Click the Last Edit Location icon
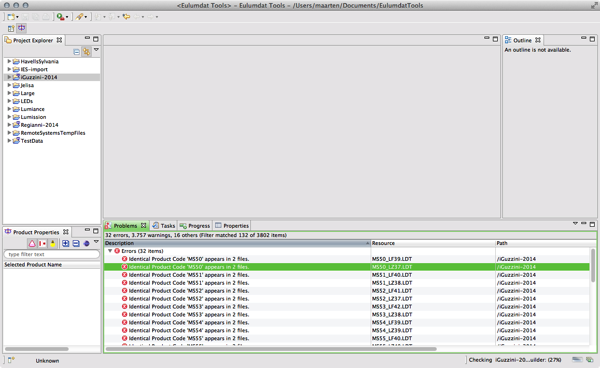This screenshot has height=368, width=600. coord(126,16)
